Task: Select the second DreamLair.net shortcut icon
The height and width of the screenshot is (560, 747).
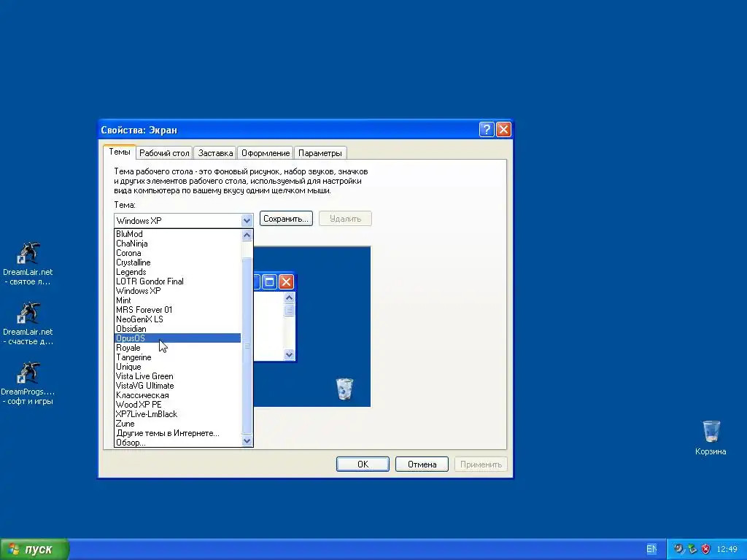Action: (x=28, y=323)
